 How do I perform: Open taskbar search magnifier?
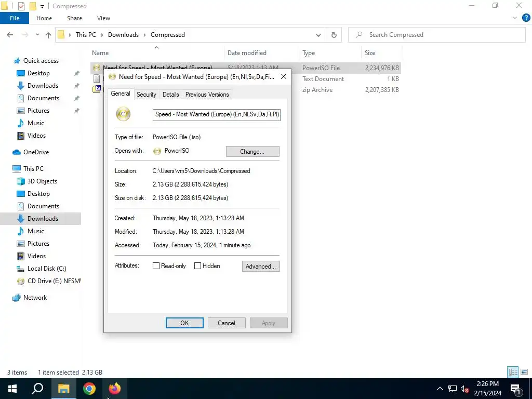coord(37,389)
